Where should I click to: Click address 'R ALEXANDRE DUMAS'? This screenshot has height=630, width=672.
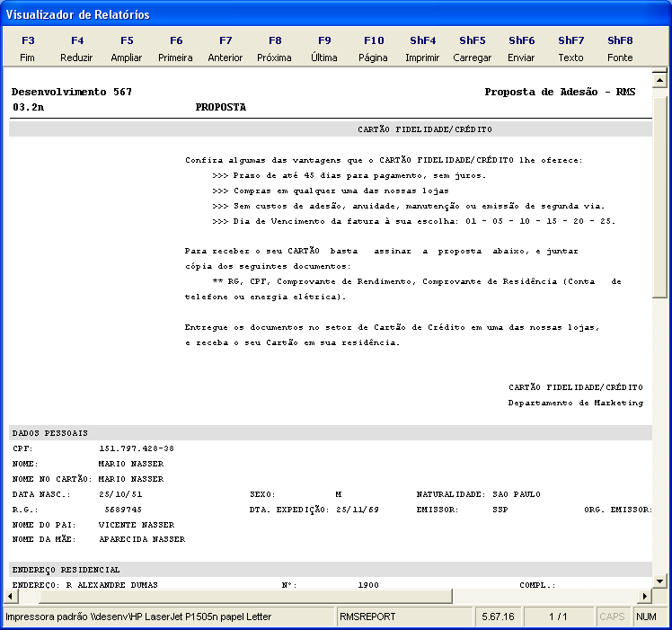[x=112, y=585]
